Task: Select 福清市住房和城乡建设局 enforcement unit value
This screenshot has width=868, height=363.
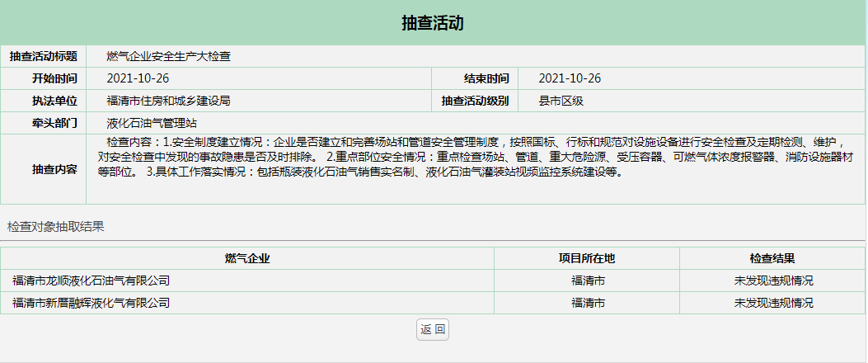Action: (168, 101)
